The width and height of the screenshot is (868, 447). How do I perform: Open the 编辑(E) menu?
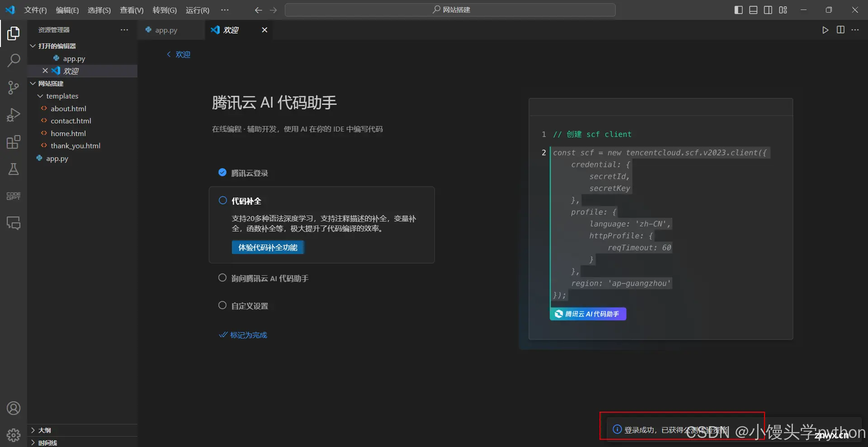pos(67,10)
